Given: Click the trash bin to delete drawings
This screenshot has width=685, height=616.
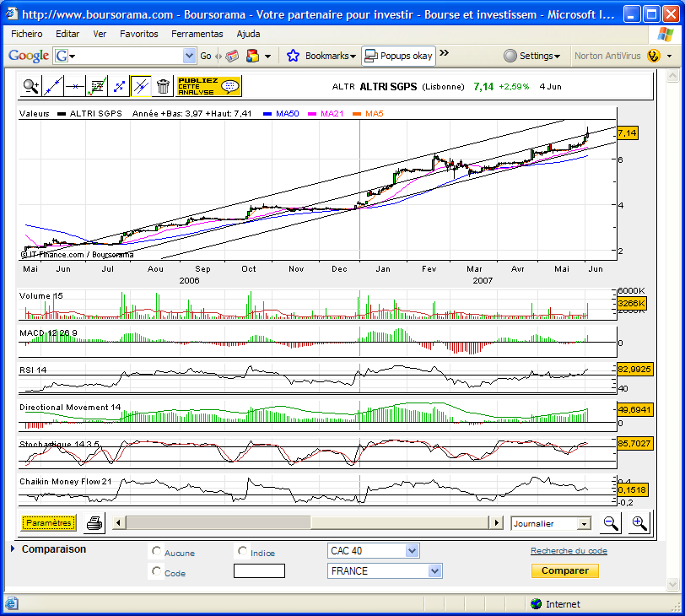Looking at the screenshot, I should (x=163, y=86).
